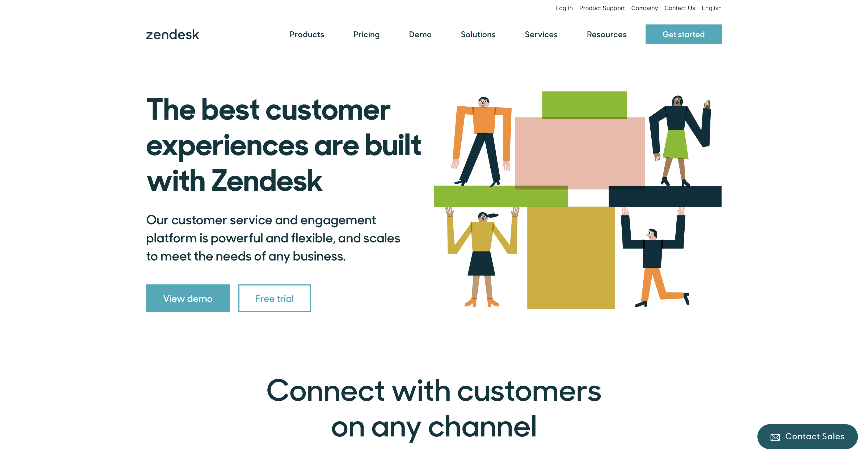Click the View demo button
This screenshot has height=454, width=868.
(188, 298)
